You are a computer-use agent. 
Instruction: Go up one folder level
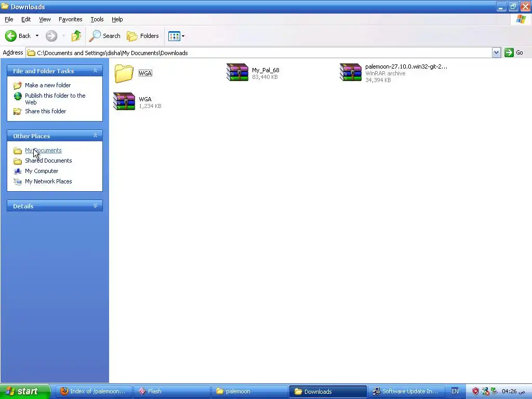coord(76,36)
